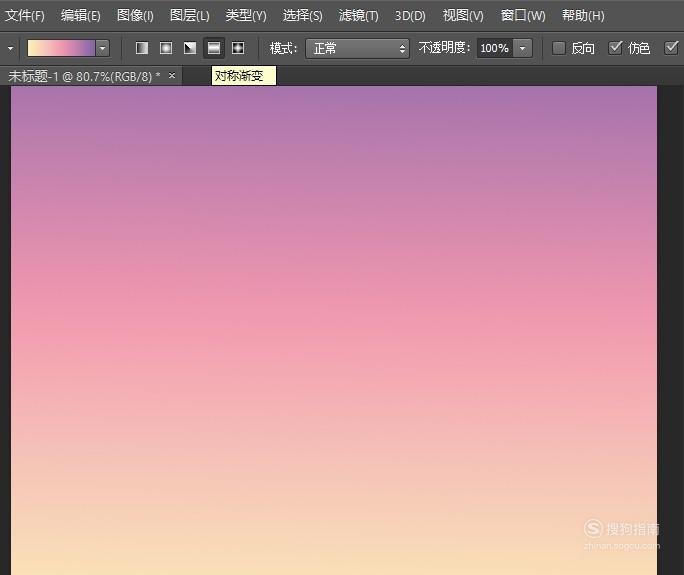Select the reflected gradient icon
The image size is (684, 575).
point(214,48)
